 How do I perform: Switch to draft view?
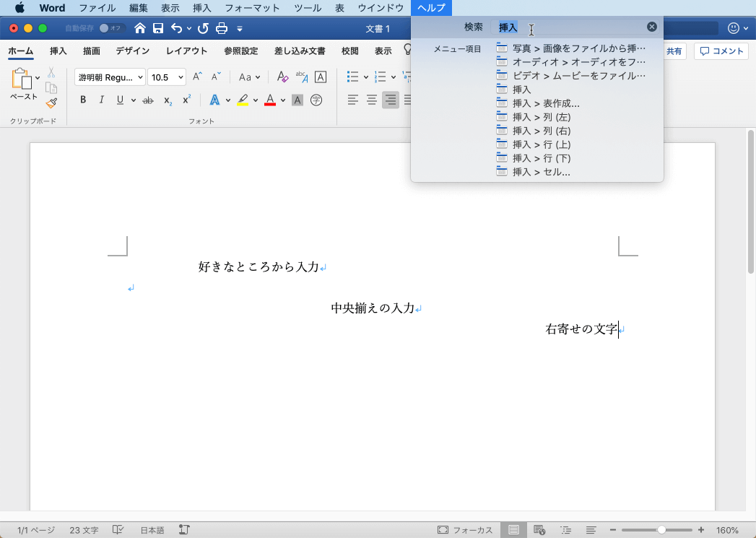tap(591, 530)
